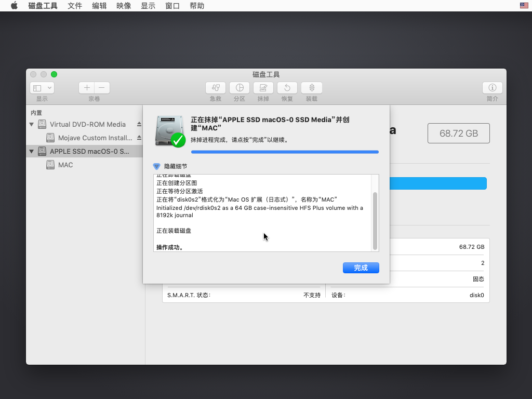Click the Initialized /dev/rdisk0s2 log line
The image size is (532, 399).
click(x=260, y=211)
